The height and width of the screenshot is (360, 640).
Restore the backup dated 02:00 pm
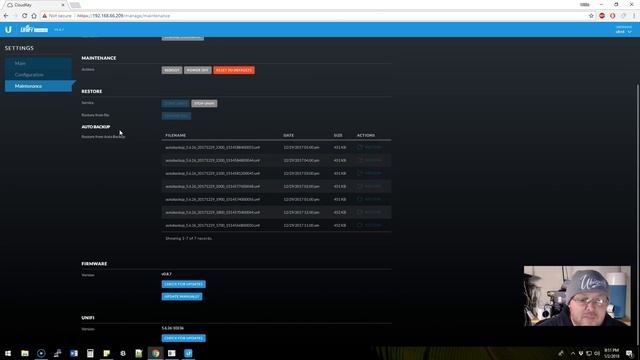(369, 187)
